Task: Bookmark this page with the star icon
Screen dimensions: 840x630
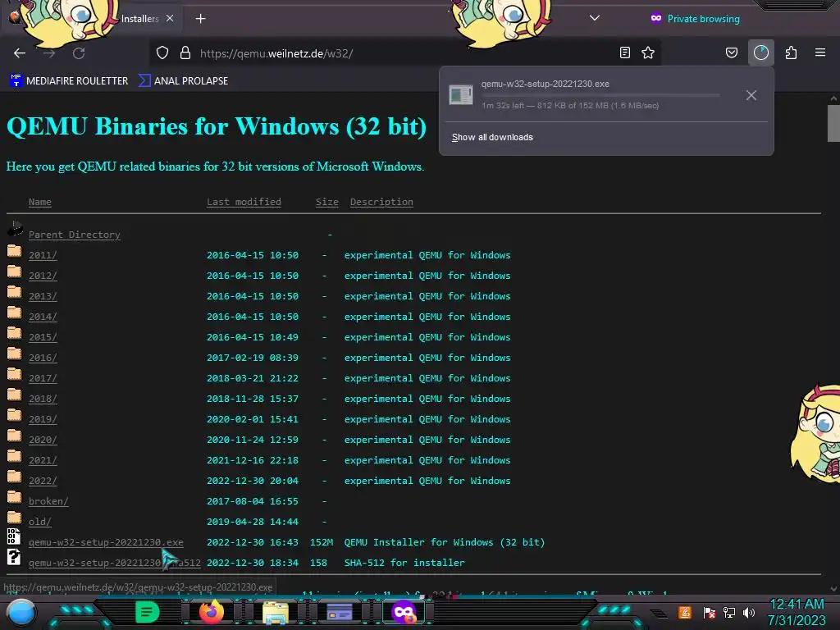Action: [x=648, y=52]
